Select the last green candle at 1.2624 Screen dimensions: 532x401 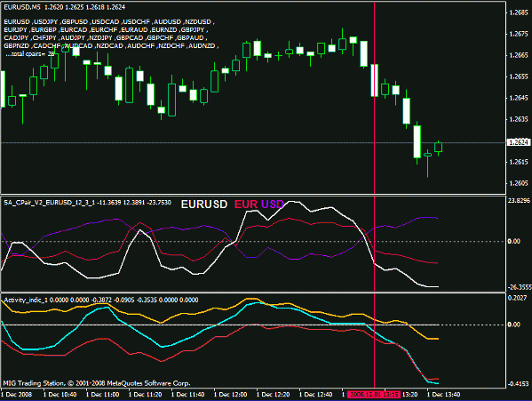click(439, 148)
